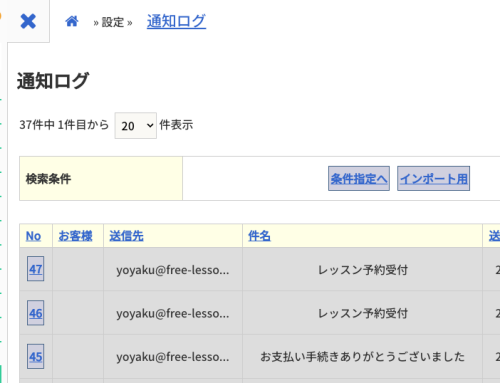Open log entry number 46

click(x=35, y=313)
